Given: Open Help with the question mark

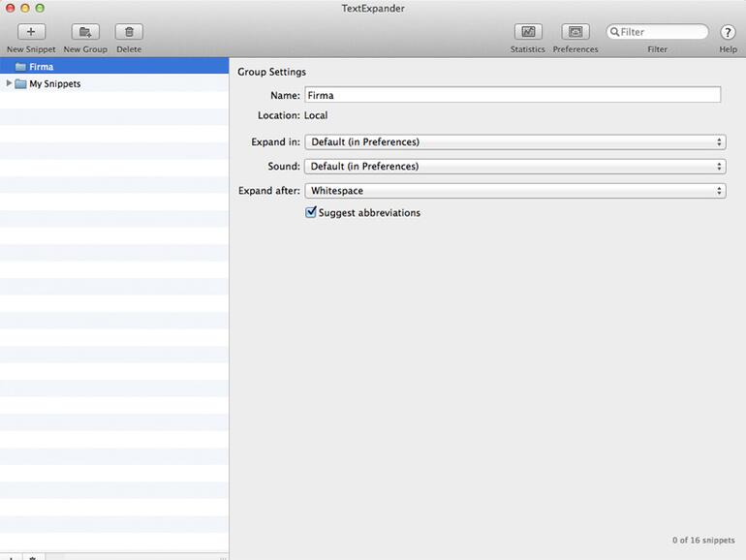Looking at the screenshot, I should [x=728, y=32].
